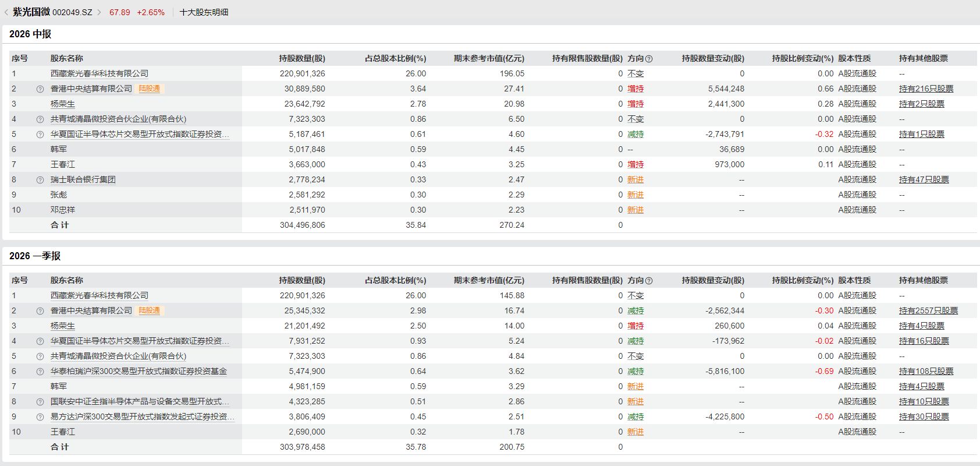The width and height of the screenshot is (980, 466).
Task: Click the 十大股东明细 page title
Action: [204, 12]
